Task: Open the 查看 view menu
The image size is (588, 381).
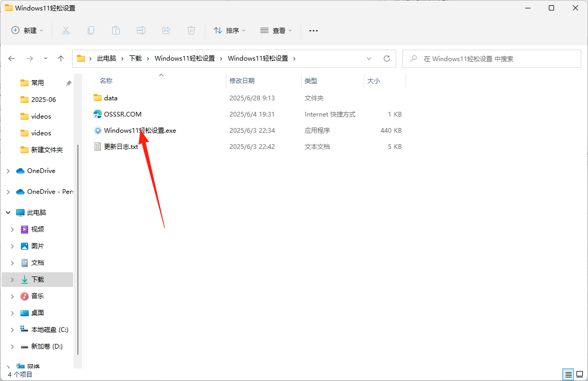Action: [276, 31]
